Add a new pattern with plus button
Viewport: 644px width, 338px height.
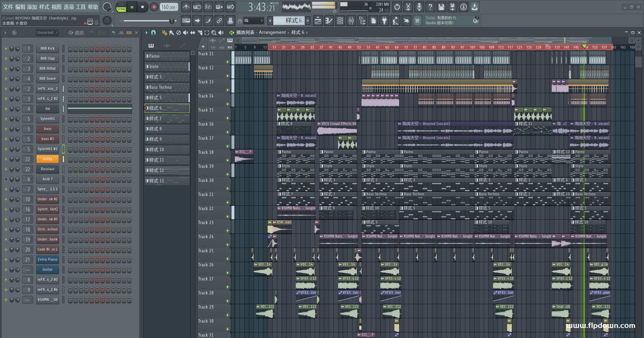(x=308, y=21)
